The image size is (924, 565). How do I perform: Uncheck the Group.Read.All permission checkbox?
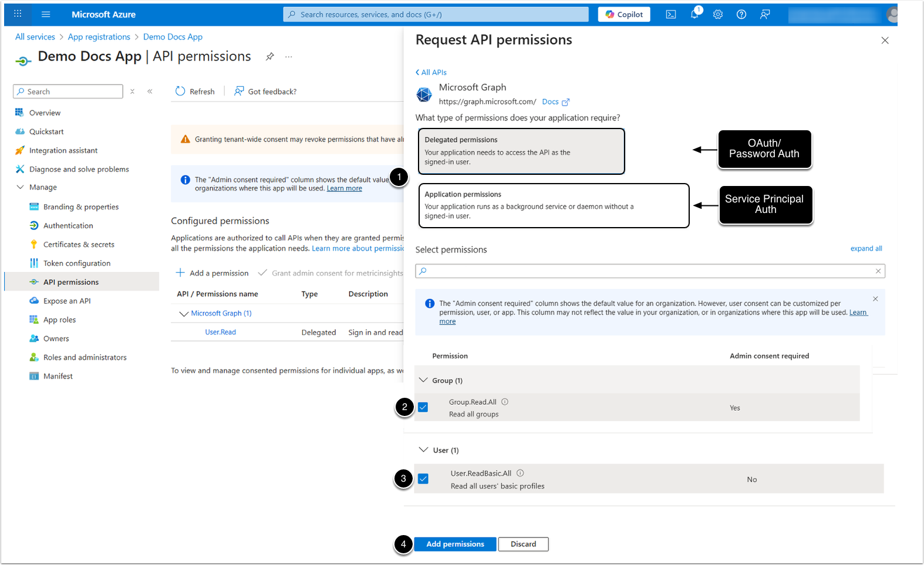pyautogui.click(x=423, y=407)
